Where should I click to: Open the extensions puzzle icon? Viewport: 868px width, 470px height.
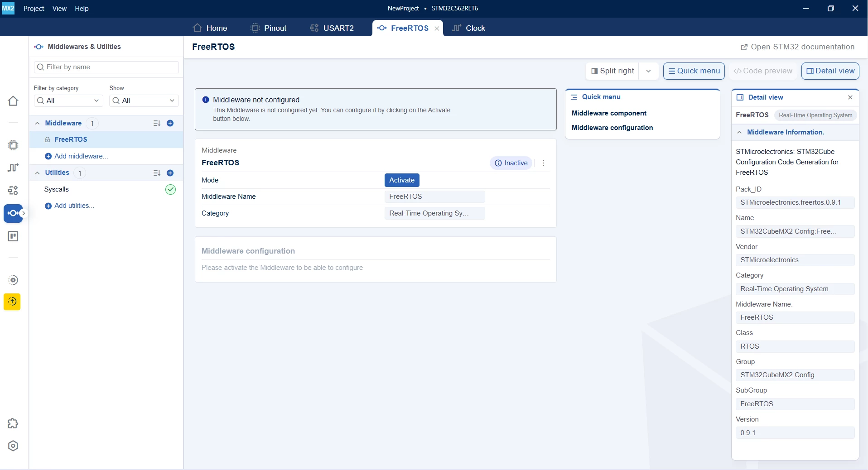(13, 423)
